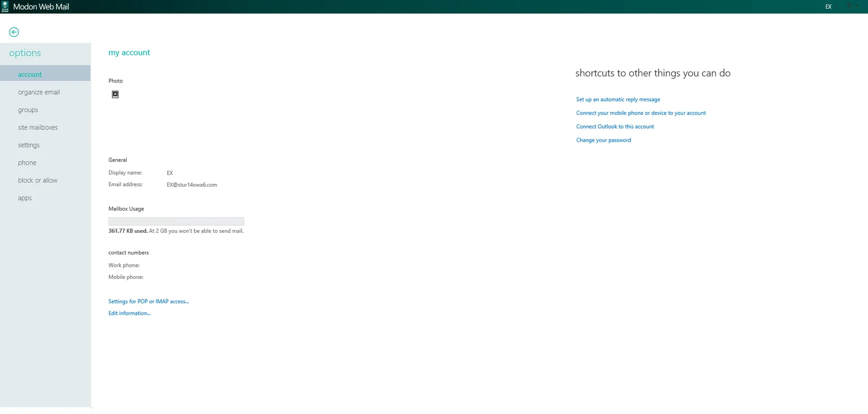
Task: Click the shortcuts to other things heading
Action: 653,73
